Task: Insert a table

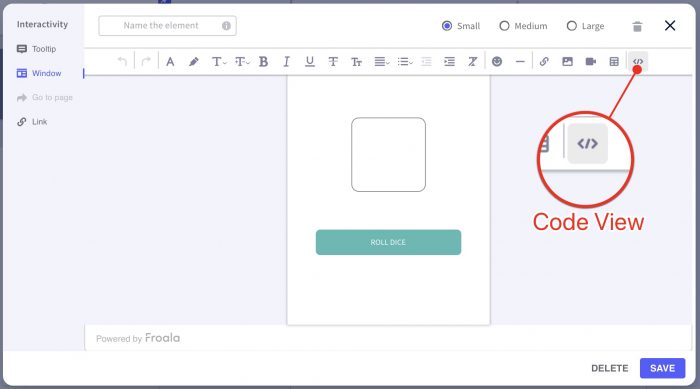Action: click(x=614, y=62)
